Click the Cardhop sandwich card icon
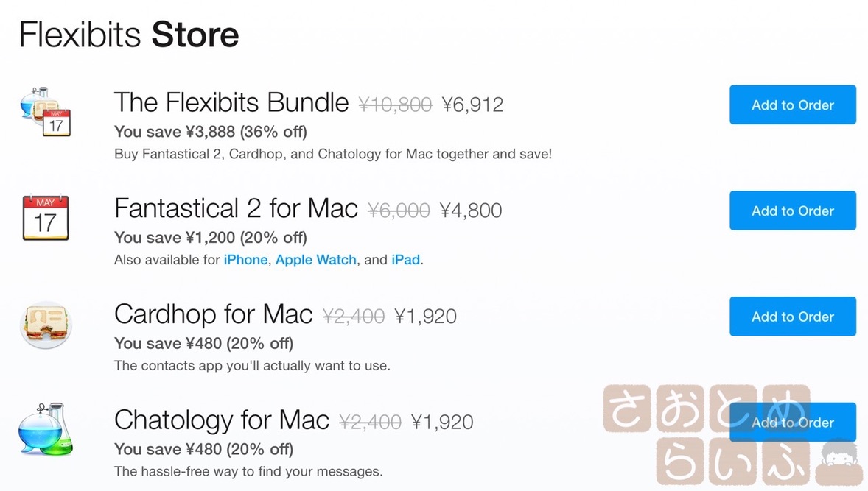The image size is (868, 491). click(x=46, y=324)
